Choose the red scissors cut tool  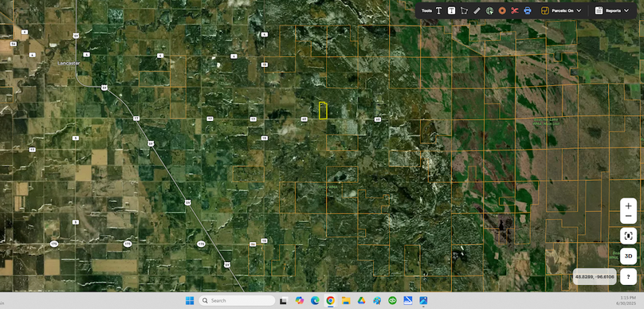[x=515, y=10]
